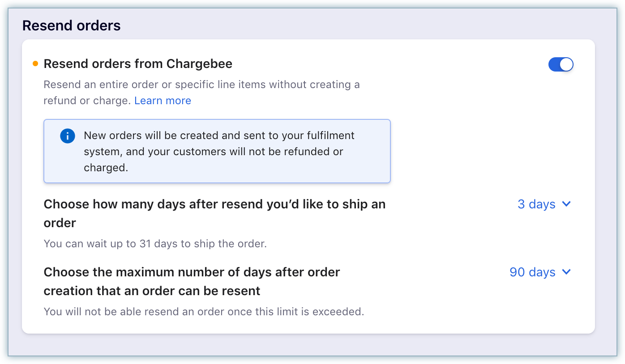Click the chevron arrow next to 3 days
The image size is (625, 364).
[x=566, y=204]
